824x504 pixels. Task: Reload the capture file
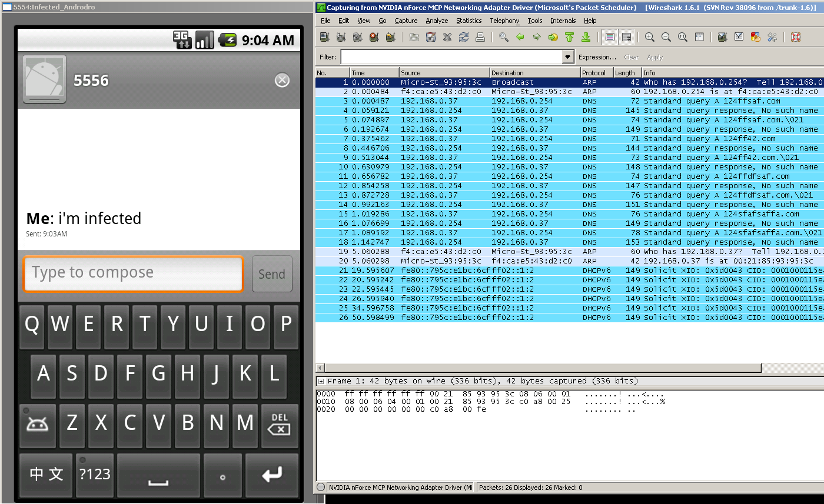pyautogui.click(x=464, y=37)
